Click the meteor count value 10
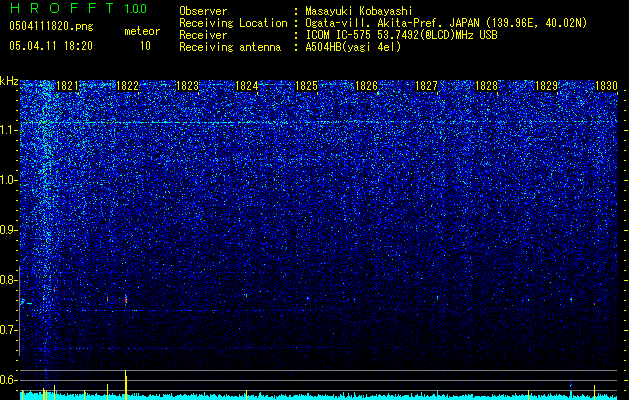629x400 pixels. click(x=145, y=46)
